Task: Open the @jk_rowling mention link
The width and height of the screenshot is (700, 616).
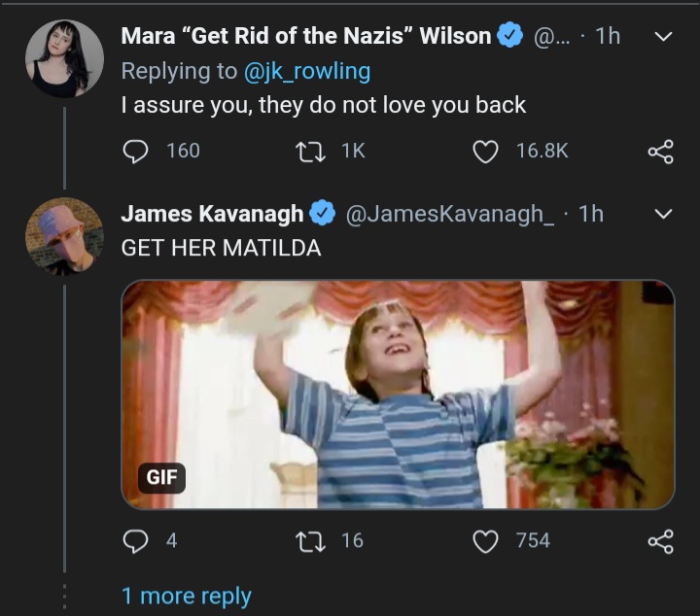Action: 307,71
